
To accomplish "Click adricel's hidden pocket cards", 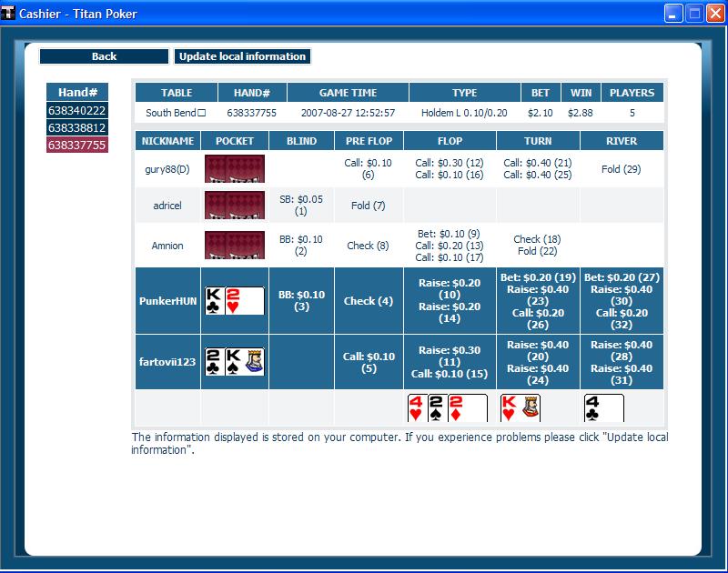I will click(235, 206).
